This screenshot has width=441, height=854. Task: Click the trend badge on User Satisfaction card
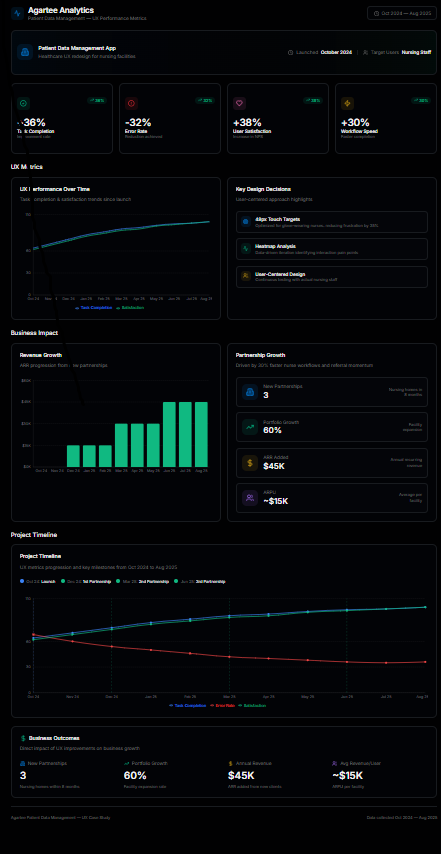pos(313,100)
